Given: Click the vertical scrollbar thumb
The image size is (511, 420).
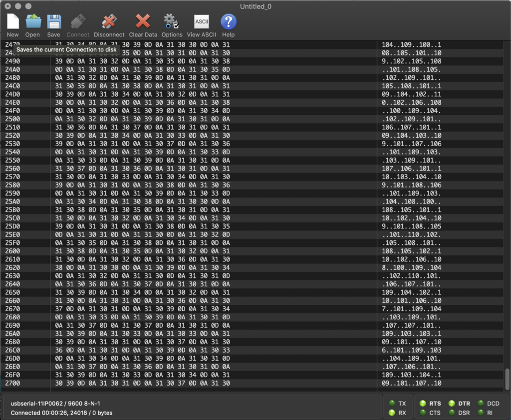Looking at the screenshot, I should pyautogui.click(x=507, y=379).
